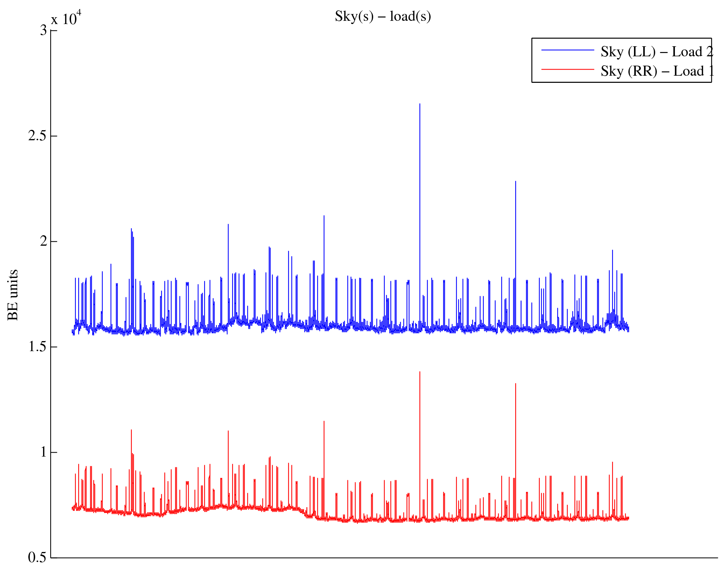Click the blue legend line sample

click(x=568, y=50)
